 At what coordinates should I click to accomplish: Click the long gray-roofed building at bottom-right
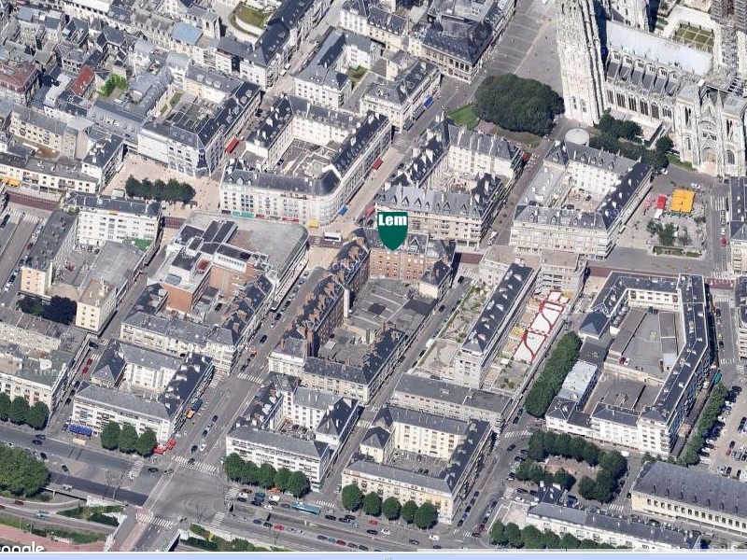pyautogui.click(x=691, y=497)
